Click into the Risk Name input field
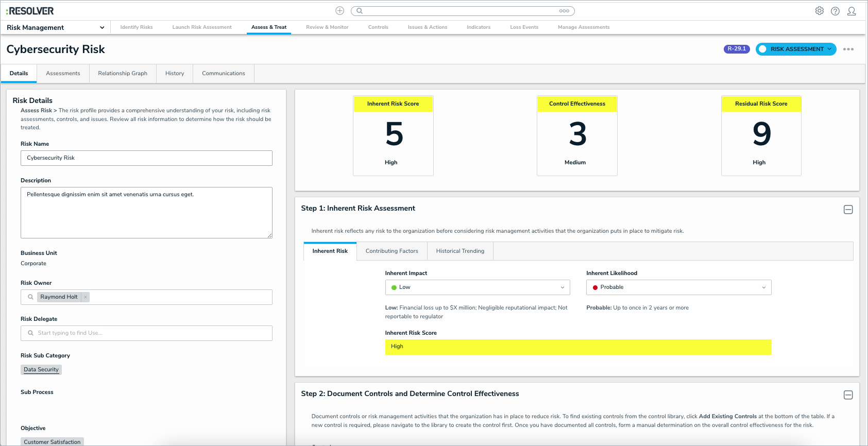 [x=146, y=158]
